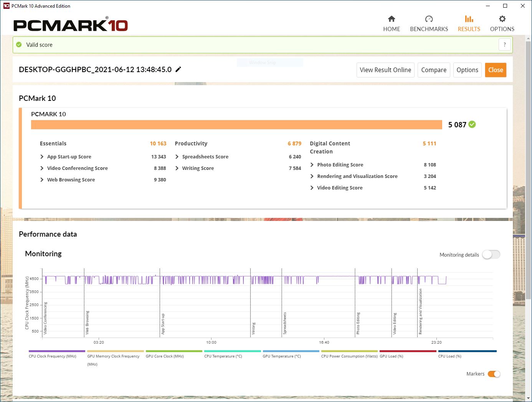The width and height of the screenshot is (532, 402).
Task: Click the orange PCMark 10 score bar
Action: click(236, 125)
